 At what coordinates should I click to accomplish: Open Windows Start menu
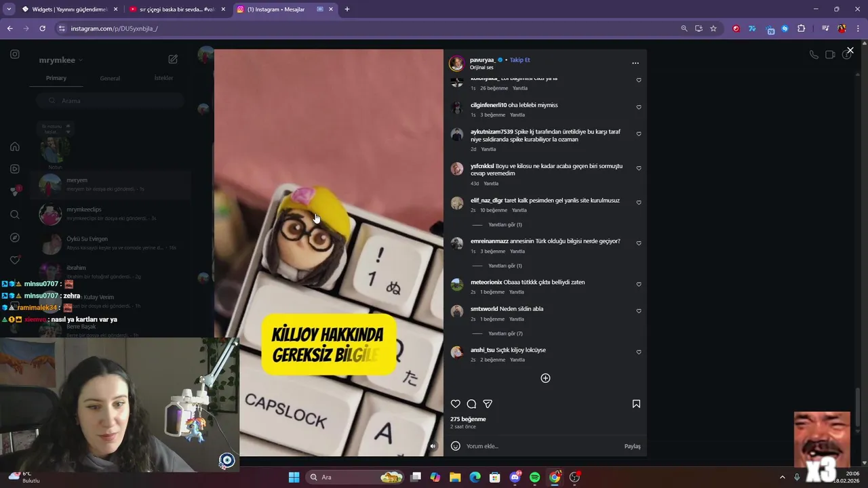pyautogui.click(x=294, y=477)
